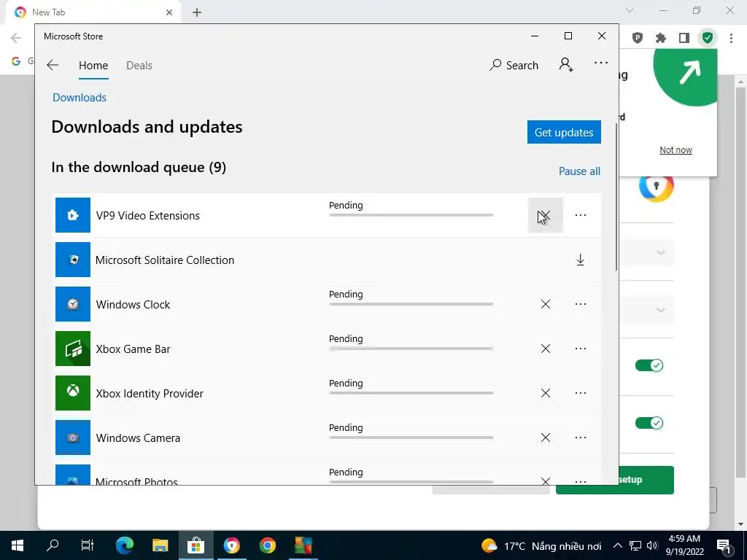Open Windows taskbar search
Viewport: 747px width, 560px height.
click(53, 545)
